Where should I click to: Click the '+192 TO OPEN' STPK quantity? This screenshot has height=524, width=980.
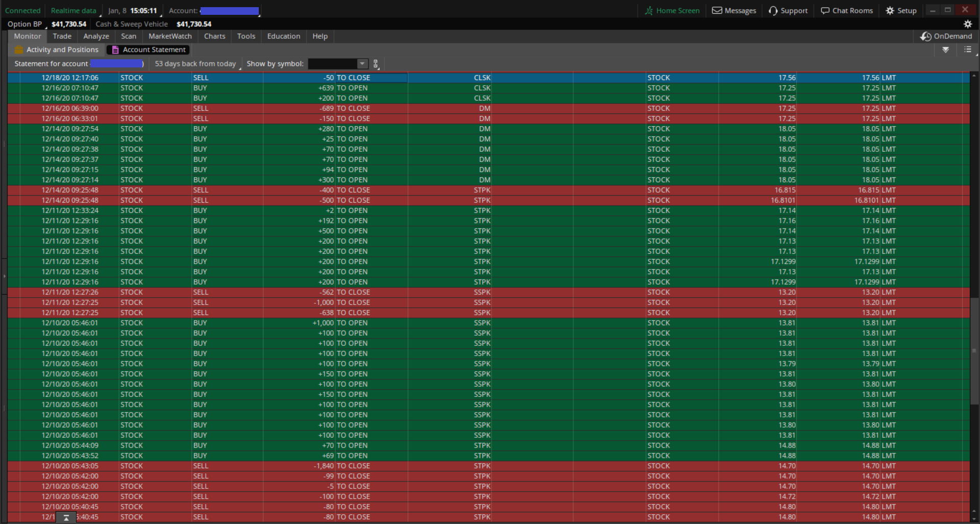coord(343,221)
